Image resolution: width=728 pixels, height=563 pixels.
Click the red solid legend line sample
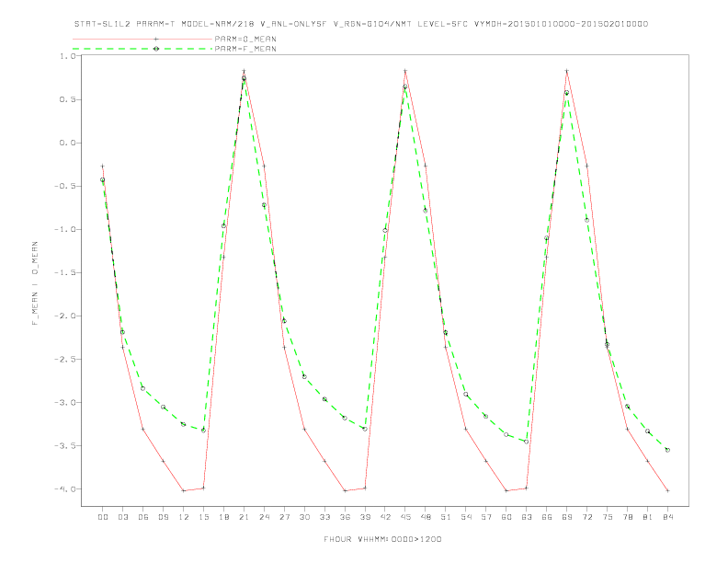[x=142, y=39]
